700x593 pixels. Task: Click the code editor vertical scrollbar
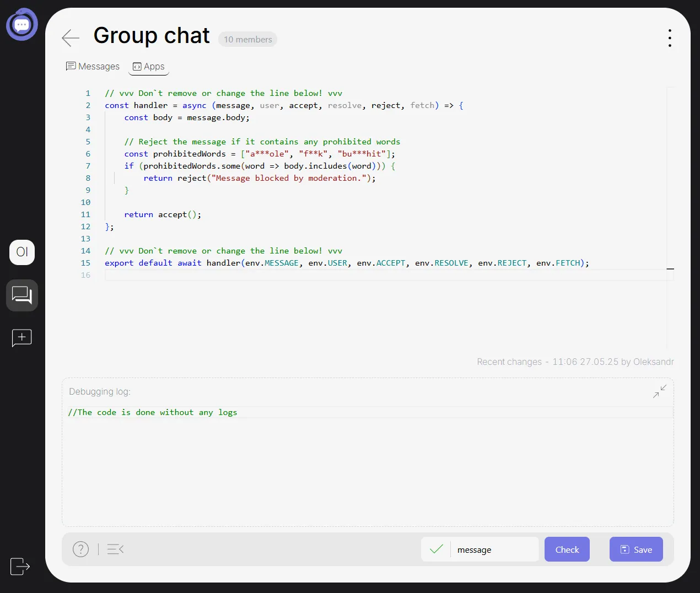coord(670,220)
